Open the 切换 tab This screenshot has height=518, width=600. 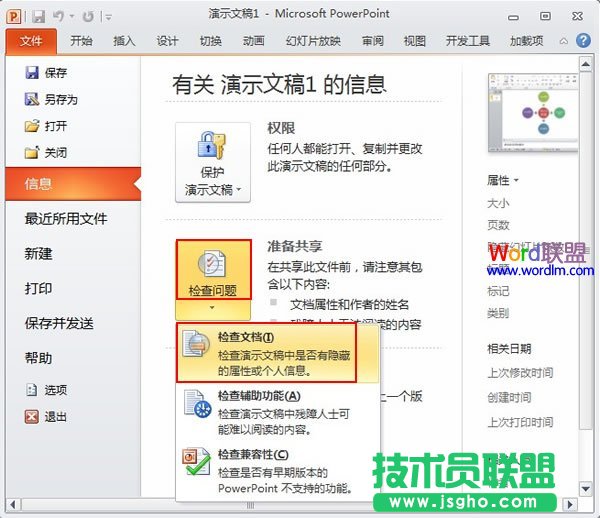[x=210, y=41]
